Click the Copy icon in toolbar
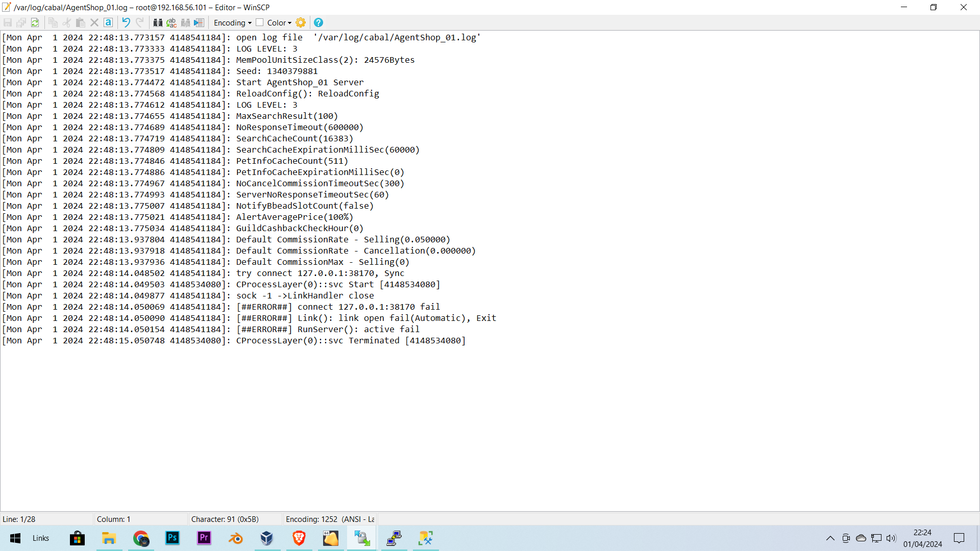The height and width of the screenshot is (551, 980). click(53, 22)
